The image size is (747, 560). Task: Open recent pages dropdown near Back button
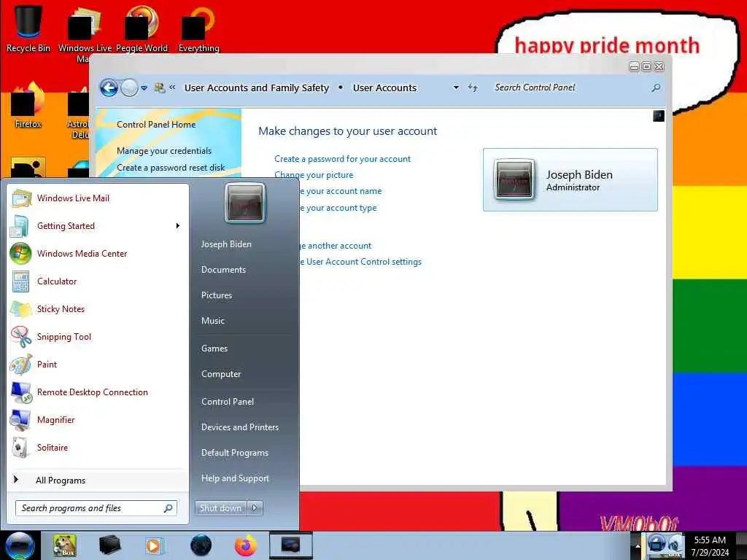tap(144, 88)
